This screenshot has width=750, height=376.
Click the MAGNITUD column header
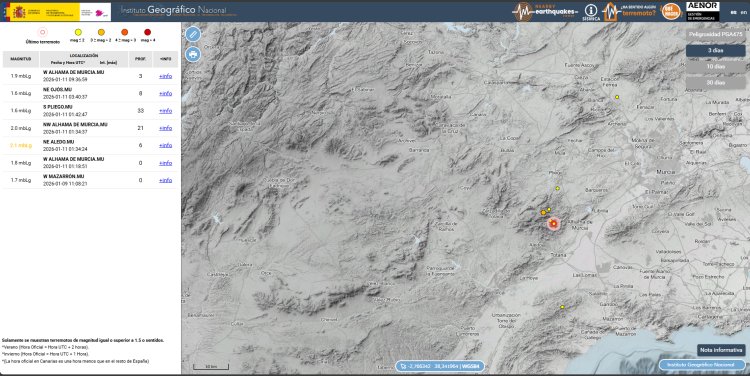point(21,59)
